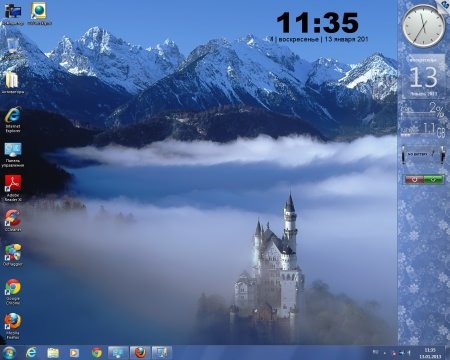
Task: Click the input language indicator in tray
Action: click(x=376, y=352)
